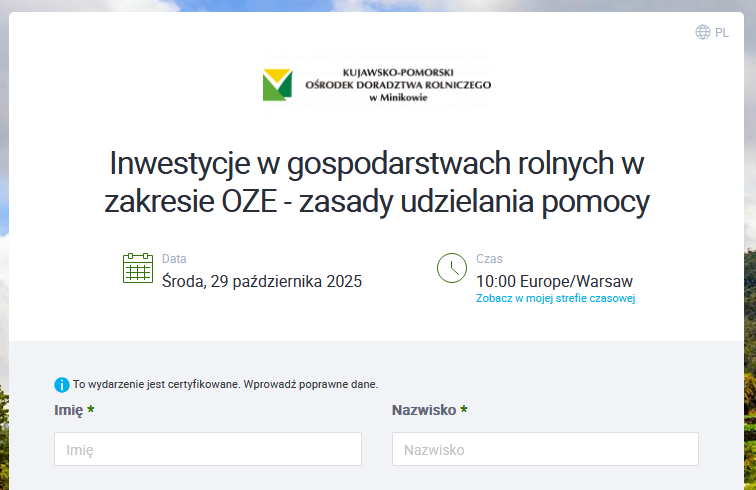Image resolution: width=756 pixels, height=490 pixels.
Task: Click the small Data label
Action: point(174,258)
